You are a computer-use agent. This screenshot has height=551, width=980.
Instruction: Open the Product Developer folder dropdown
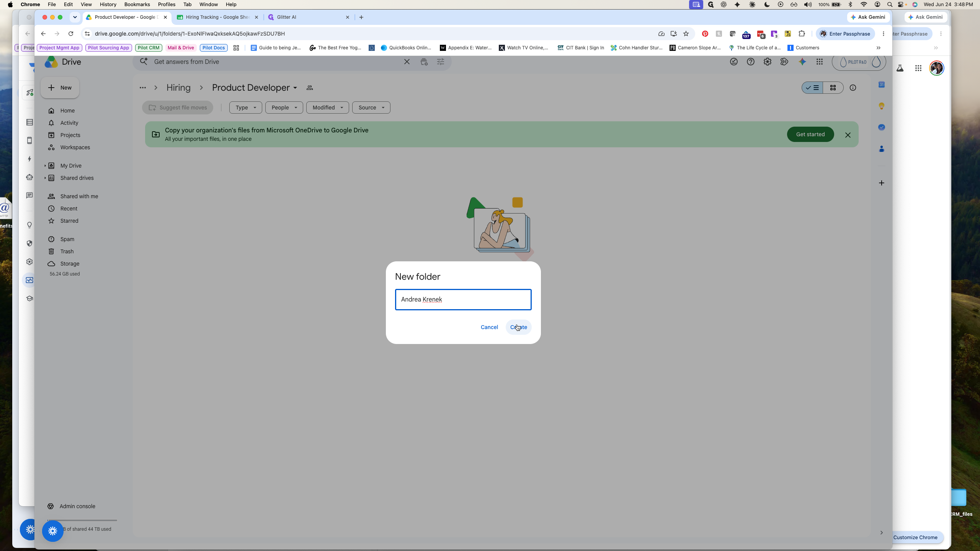(x=295, y=88)
